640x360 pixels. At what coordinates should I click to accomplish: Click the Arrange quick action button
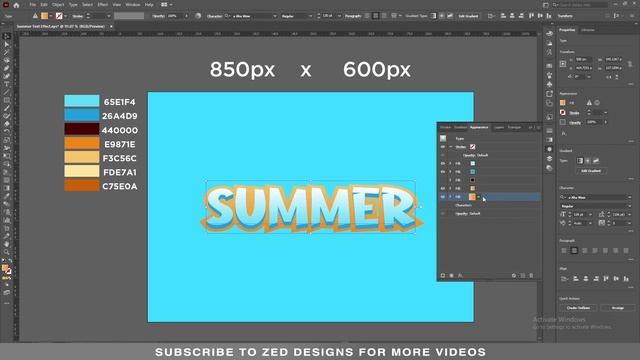coord(618,308)
